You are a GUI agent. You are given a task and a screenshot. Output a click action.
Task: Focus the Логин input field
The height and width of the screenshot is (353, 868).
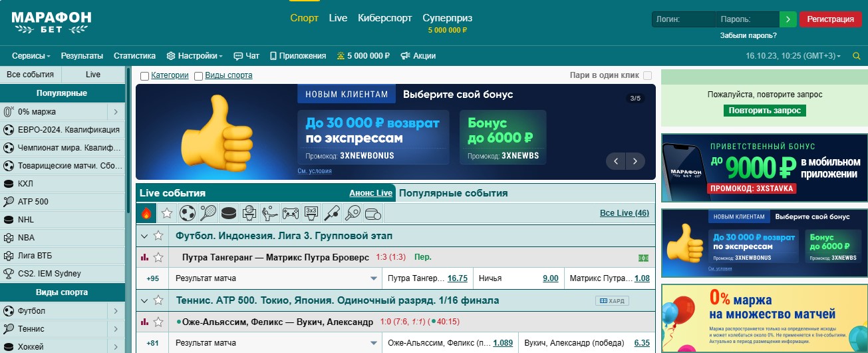[x=683, y=19]
